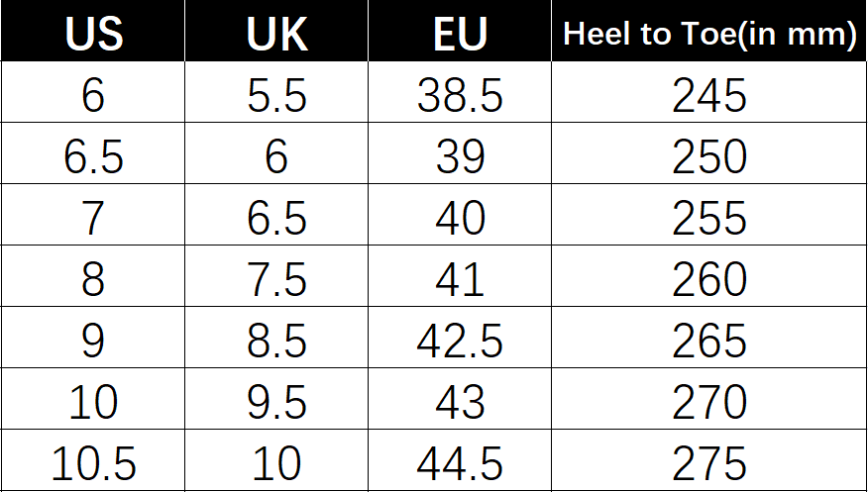This screenshot has width=868, height=492.
Task: Select the US size 6 cell
Action: pyautogui.click(x=93, y=92)
